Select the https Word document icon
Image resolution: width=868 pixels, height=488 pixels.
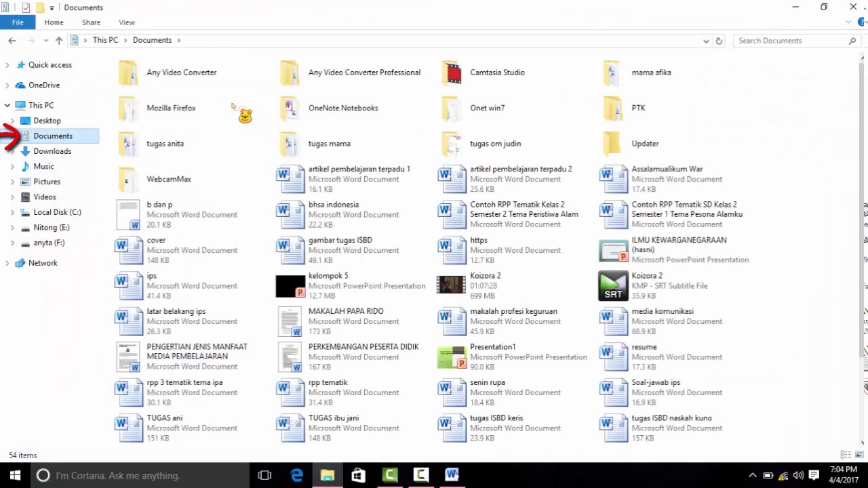pos(452,250)
